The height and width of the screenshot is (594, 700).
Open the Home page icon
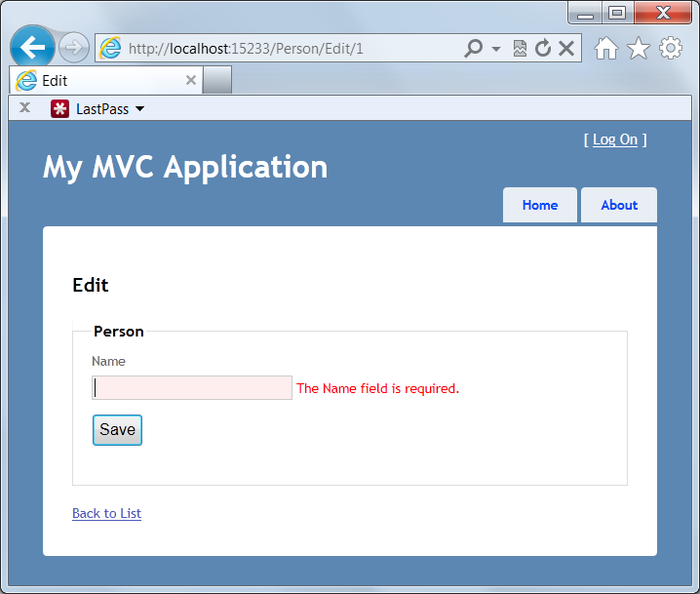point(606,49)
